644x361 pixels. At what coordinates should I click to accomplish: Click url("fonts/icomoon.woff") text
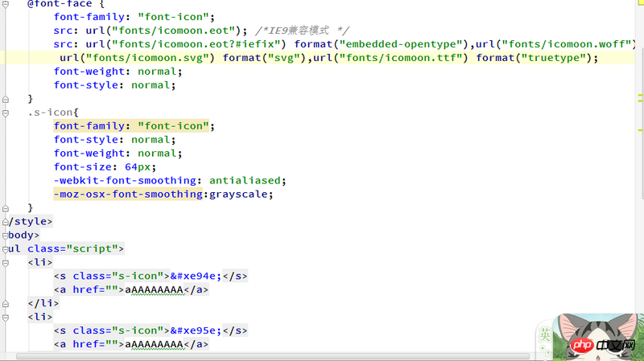[556, 44]
